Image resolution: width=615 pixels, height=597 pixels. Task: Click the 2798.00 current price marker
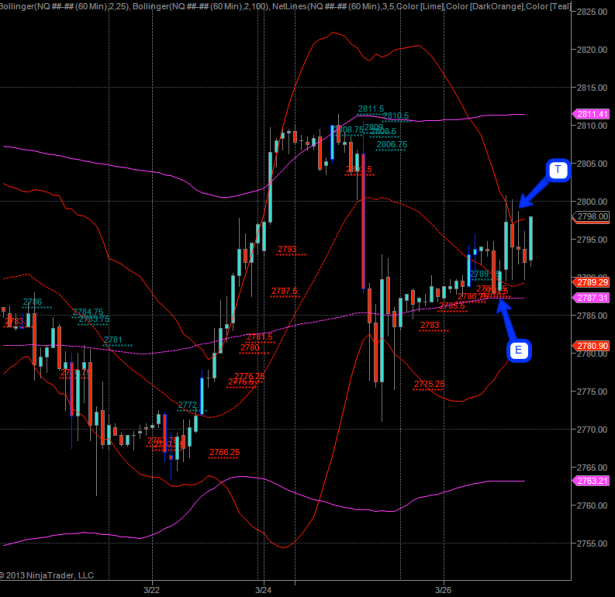592,216
